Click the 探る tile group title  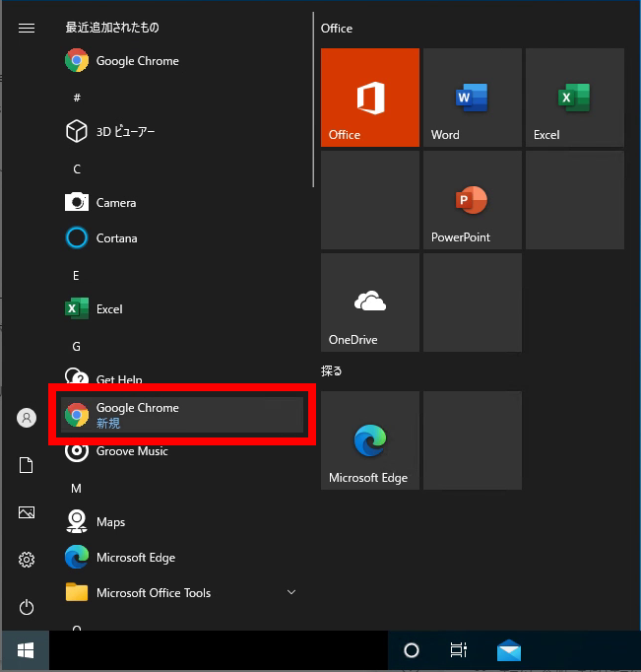tap(332, 370)
